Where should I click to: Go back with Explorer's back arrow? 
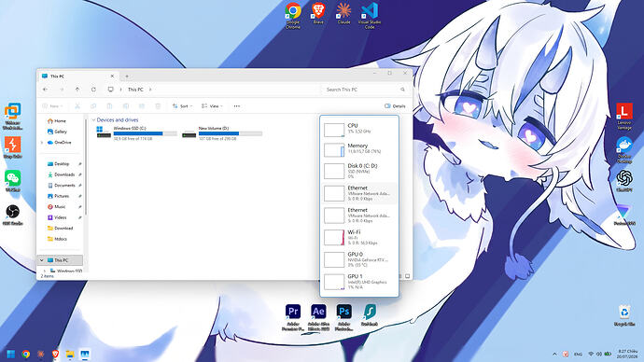45,89
